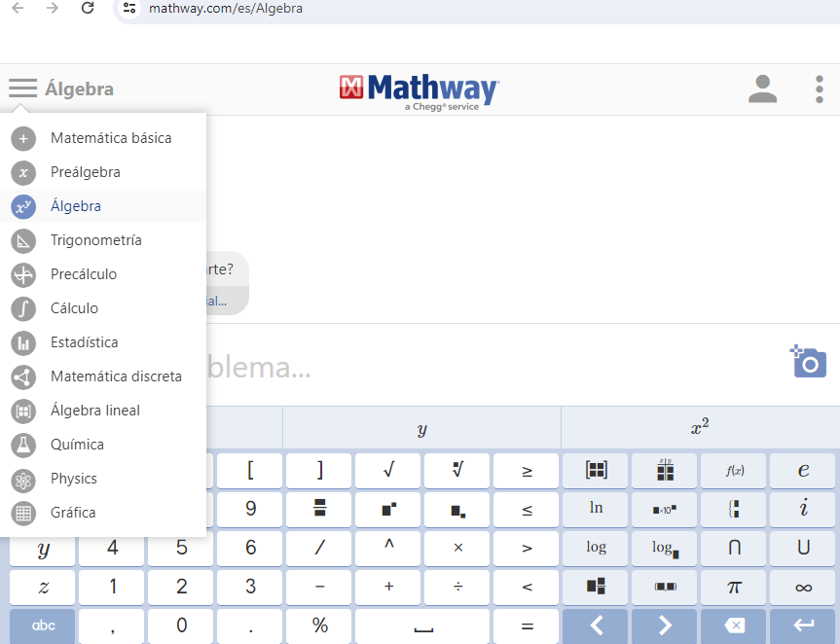Tap the Euler constant e key
This screenshot has width=840, height=644.
803,471
